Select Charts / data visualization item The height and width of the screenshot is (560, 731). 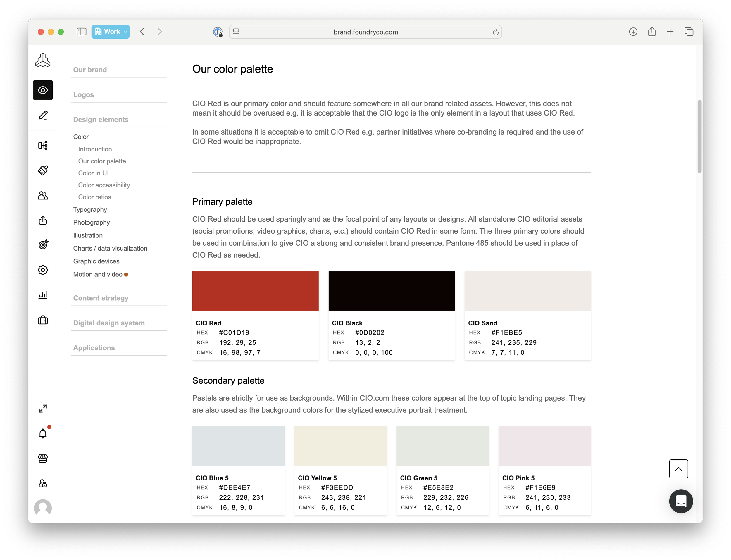pos(110,248)
